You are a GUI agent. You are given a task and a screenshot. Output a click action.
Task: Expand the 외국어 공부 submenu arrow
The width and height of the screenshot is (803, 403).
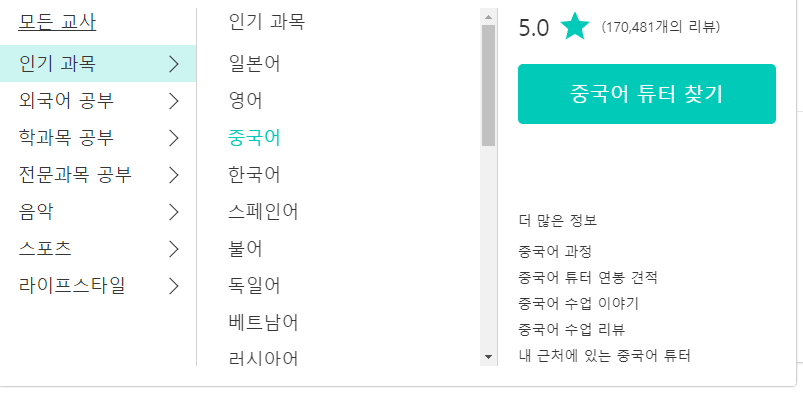click(x=174, y=101)
